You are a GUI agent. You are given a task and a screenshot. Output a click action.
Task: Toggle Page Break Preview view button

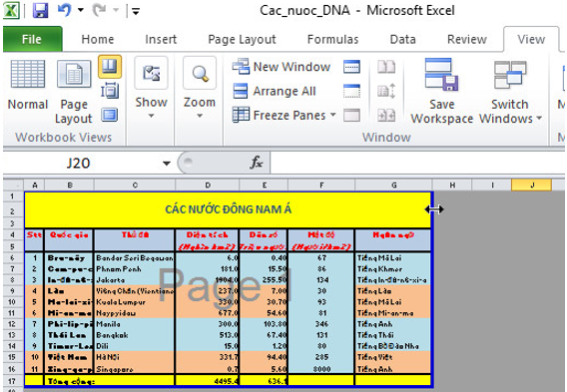pos(110,67)
